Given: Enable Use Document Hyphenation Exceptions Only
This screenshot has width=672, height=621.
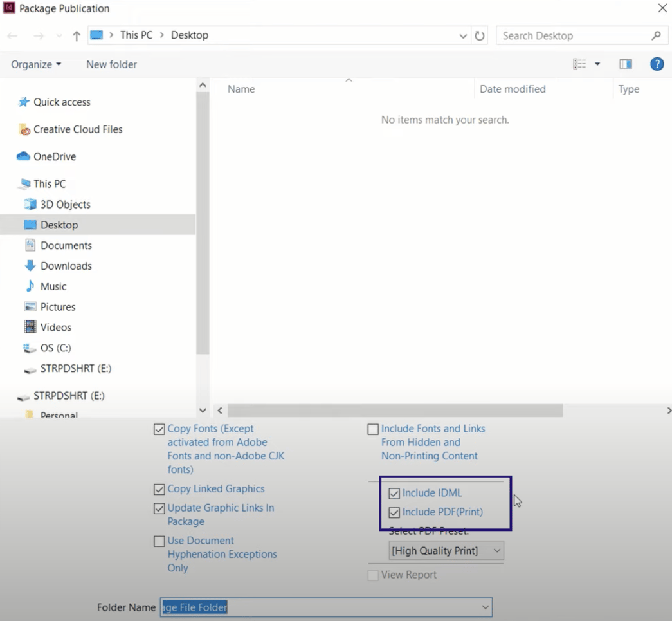Looking at the screenshot, I should 159,541.
